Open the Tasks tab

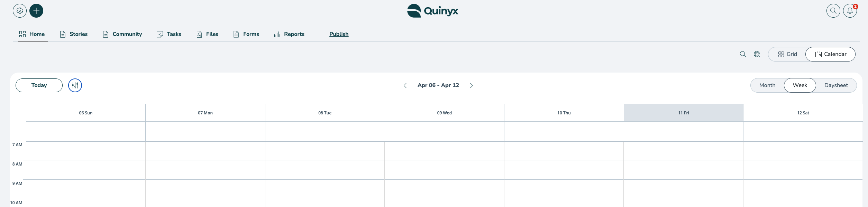169,34
